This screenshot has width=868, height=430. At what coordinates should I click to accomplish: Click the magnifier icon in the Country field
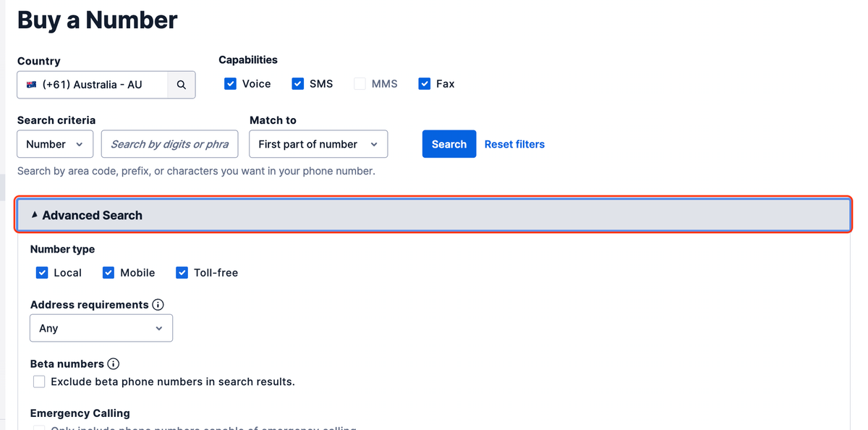click(x=181, y=85)
